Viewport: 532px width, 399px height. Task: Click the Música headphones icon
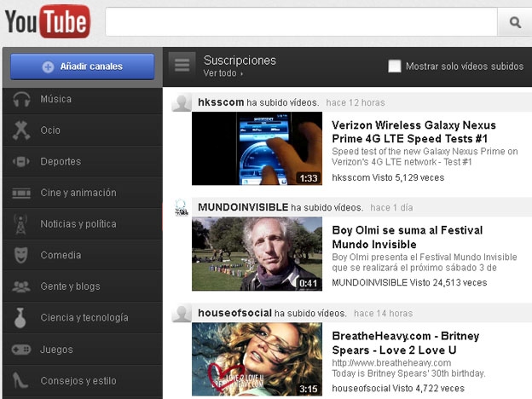pos(21,100)
